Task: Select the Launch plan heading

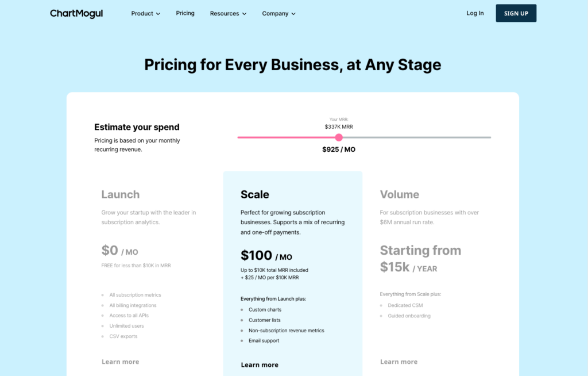Action: pyautogui.click(x=121, y=194)
